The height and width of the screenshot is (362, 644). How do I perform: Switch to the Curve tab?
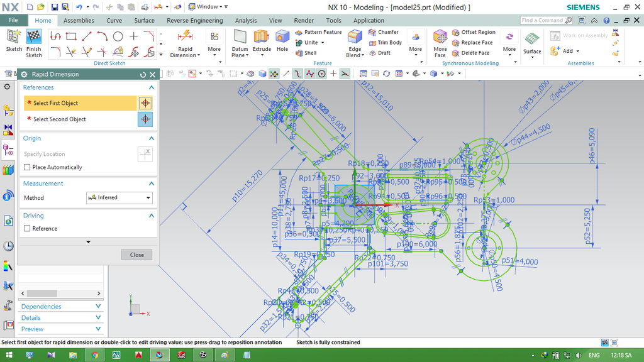click(x=114, y=21)
